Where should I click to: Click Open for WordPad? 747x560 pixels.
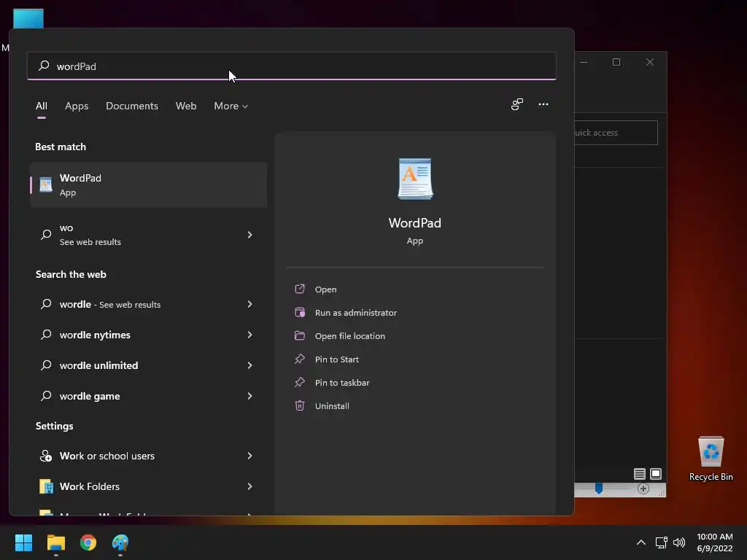tap(326, 289)
